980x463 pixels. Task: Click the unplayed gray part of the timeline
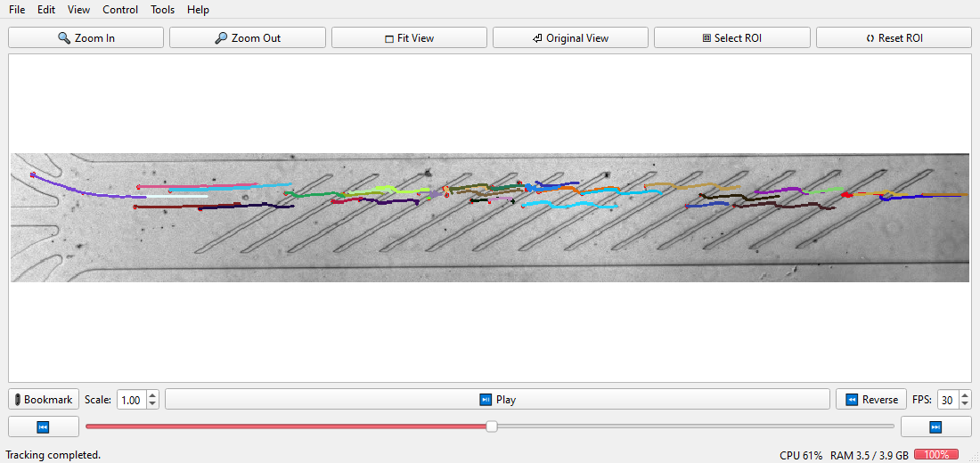click(x=696, y=426)
